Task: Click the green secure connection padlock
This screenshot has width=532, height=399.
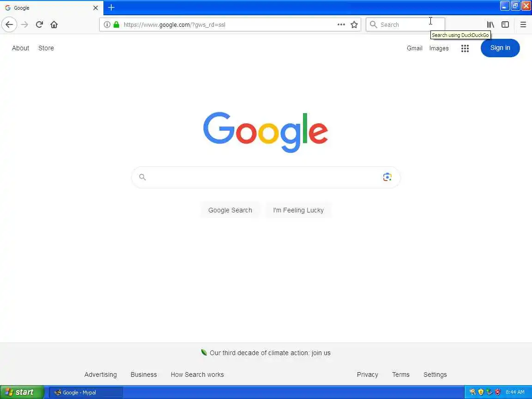Action: (116, 24)
